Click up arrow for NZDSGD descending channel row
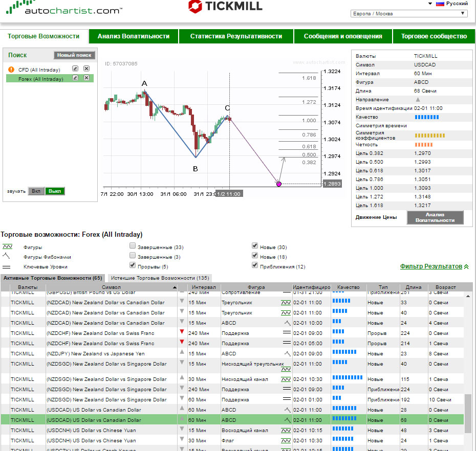476x451 pixels. pyautogui.click(x=182, y=377)
